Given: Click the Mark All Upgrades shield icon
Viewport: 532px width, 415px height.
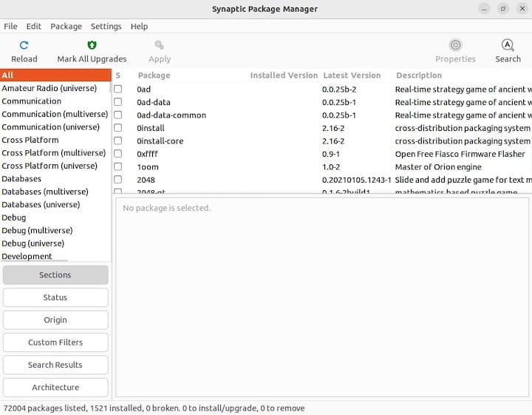Looking at the screenshot, I should pos(92,45).
